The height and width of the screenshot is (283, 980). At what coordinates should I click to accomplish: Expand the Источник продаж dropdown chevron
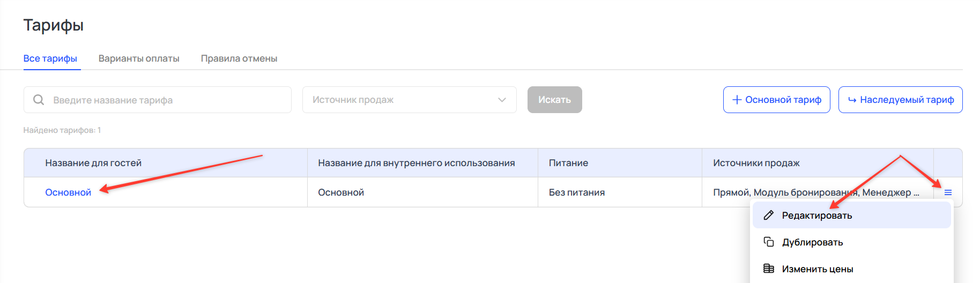(x=502, y=100)
